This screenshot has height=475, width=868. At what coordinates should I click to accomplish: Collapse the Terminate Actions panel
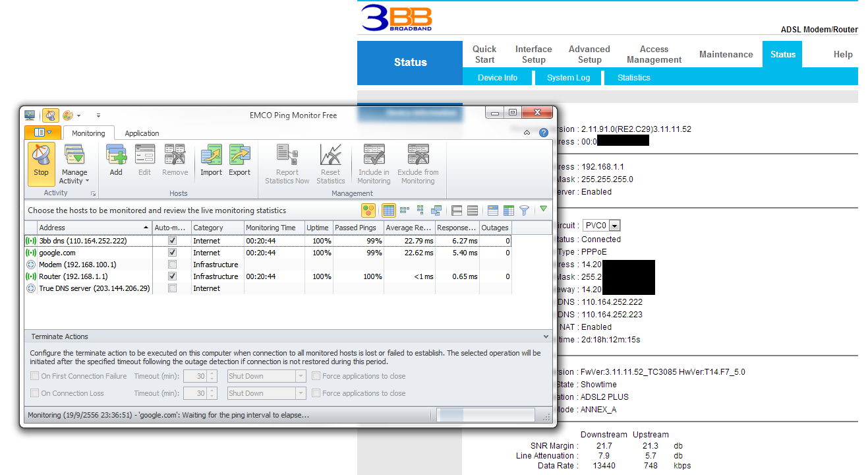coord(546,336)
